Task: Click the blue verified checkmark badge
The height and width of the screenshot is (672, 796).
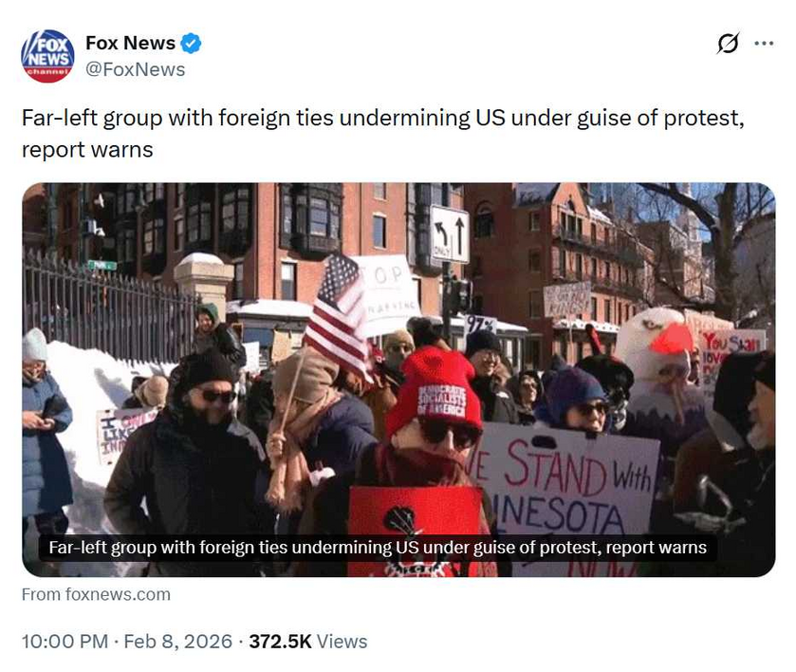Action: pyautogui.click(x=191, y=43)
